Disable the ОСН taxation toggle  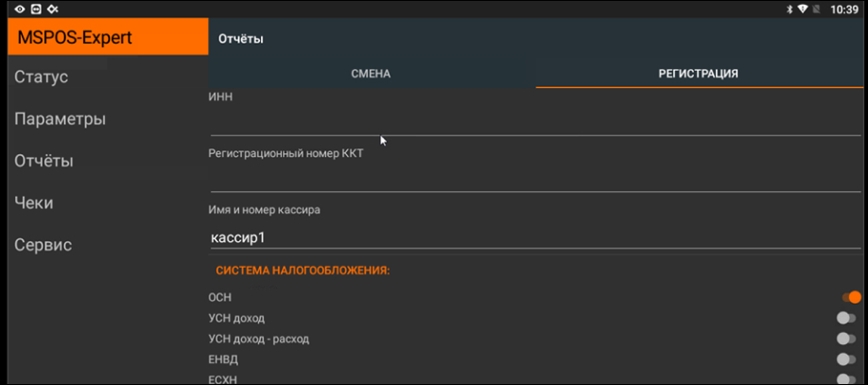tap(851, 297)
